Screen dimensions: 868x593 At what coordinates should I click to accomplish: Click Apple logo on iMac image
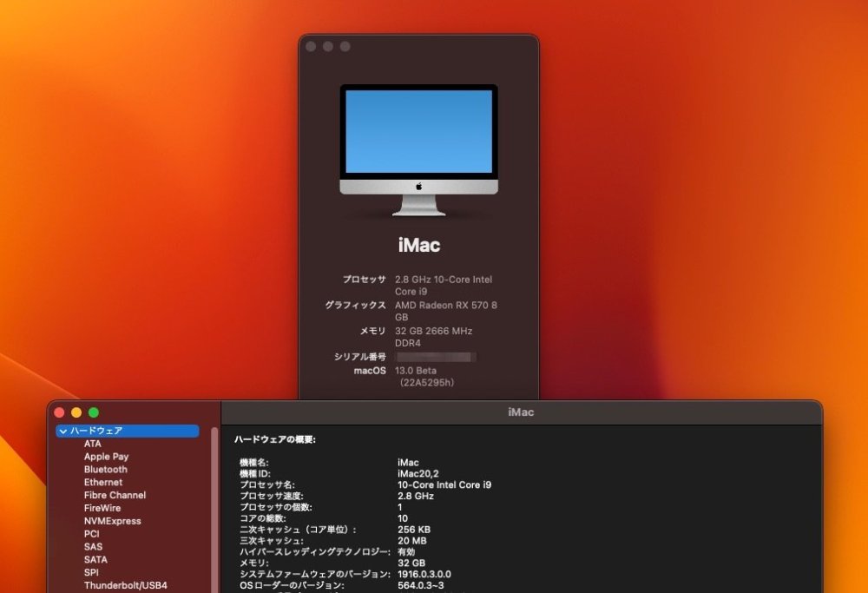pyautogui.click(x=418, y=187)
